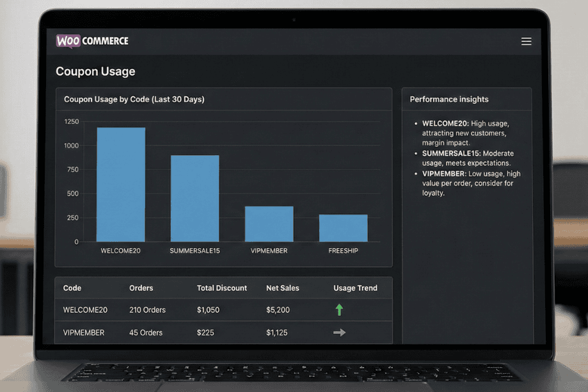Click the VIPMEMBER code in the table
588x392 pixels.
(83, 332)
